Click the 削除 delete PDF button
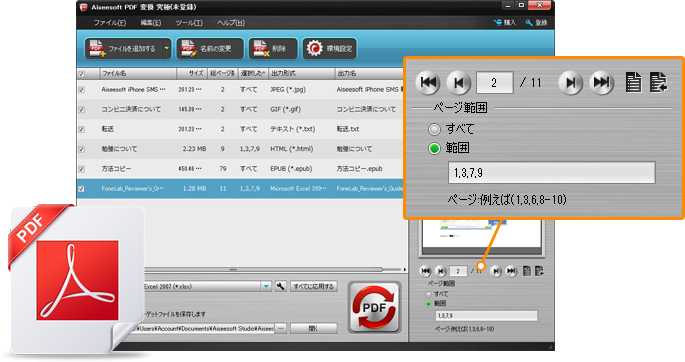Image resolution: width=685 pixels, height=362 pixels. (x=273, y=48)
